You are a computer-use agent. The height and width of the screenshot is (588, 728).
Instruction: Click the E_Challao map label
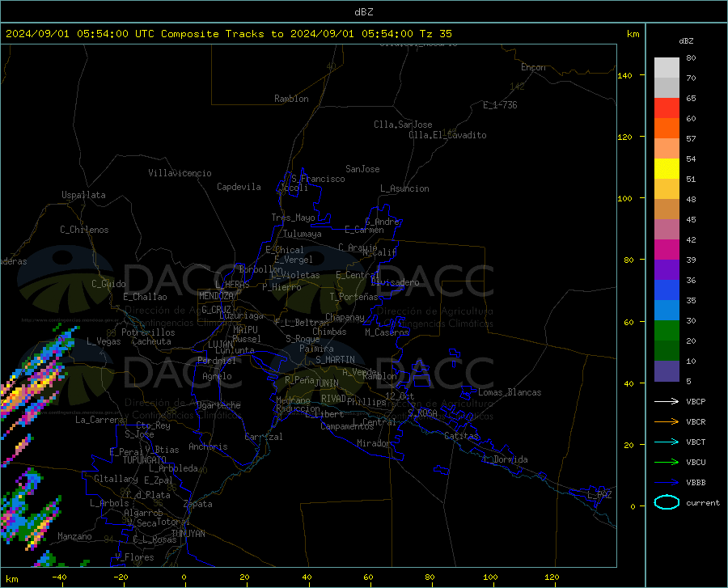[145, 297]
